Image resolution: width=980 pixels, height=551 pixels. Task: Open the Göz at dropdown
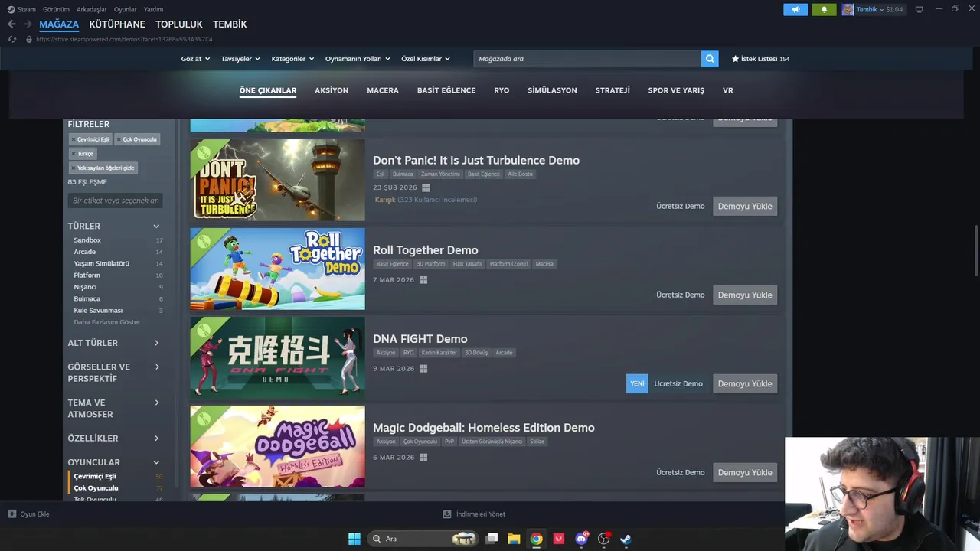point(195,59)
